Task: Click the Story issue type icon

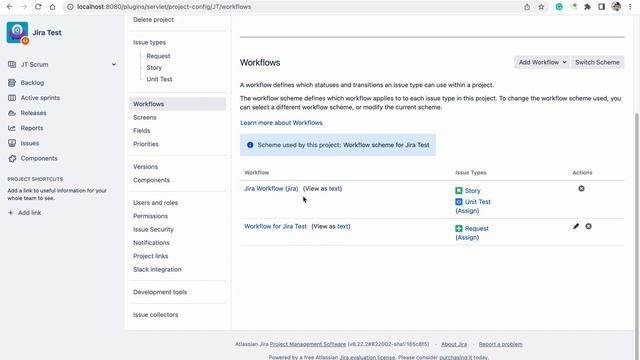Action: [459, 191]
